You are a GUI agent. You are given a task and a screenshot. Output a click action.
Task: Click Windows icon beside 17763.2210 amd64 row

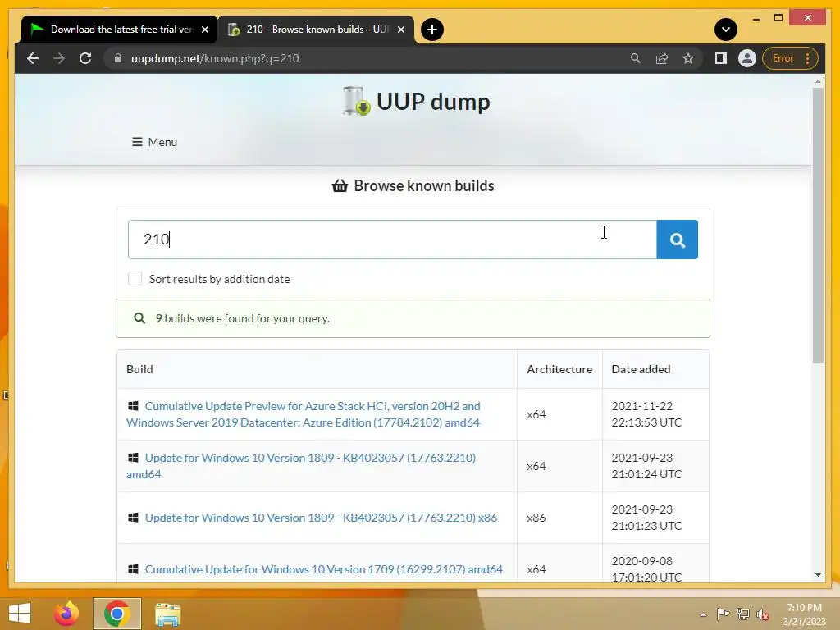pyautogui.click(x=133, y=458)
